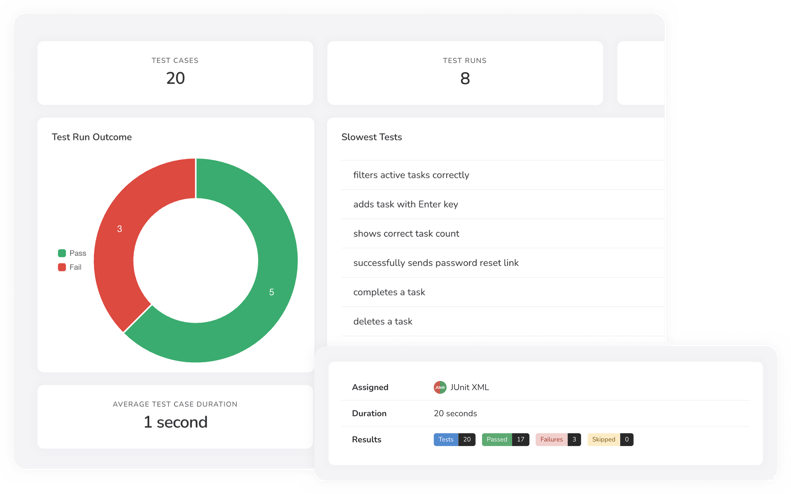Click the red Failures 3 badge
This screenshot has width=791, height=494.
[558, 439]
